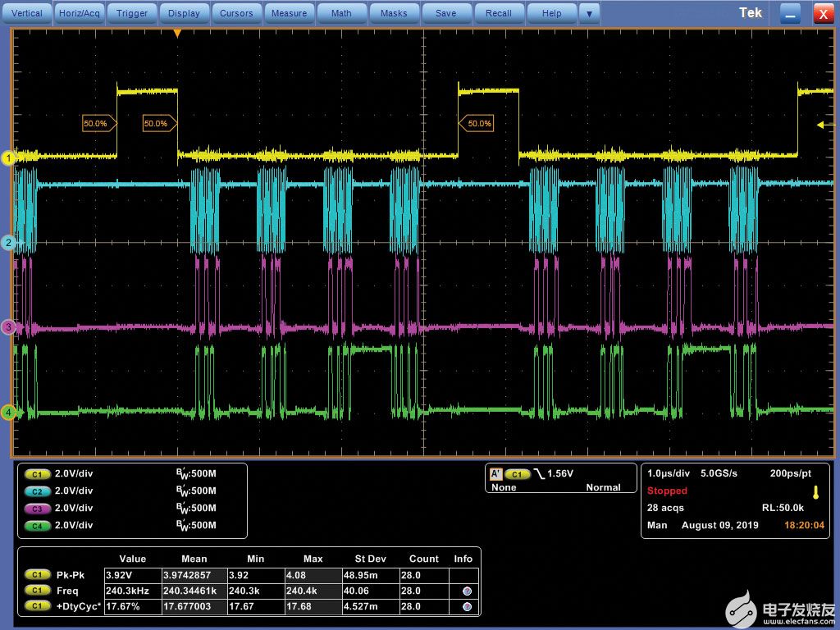Viewport: 840px width, 630px height.
Task: Select the channel 3 ground marker
Action: [x=8, y=326]
